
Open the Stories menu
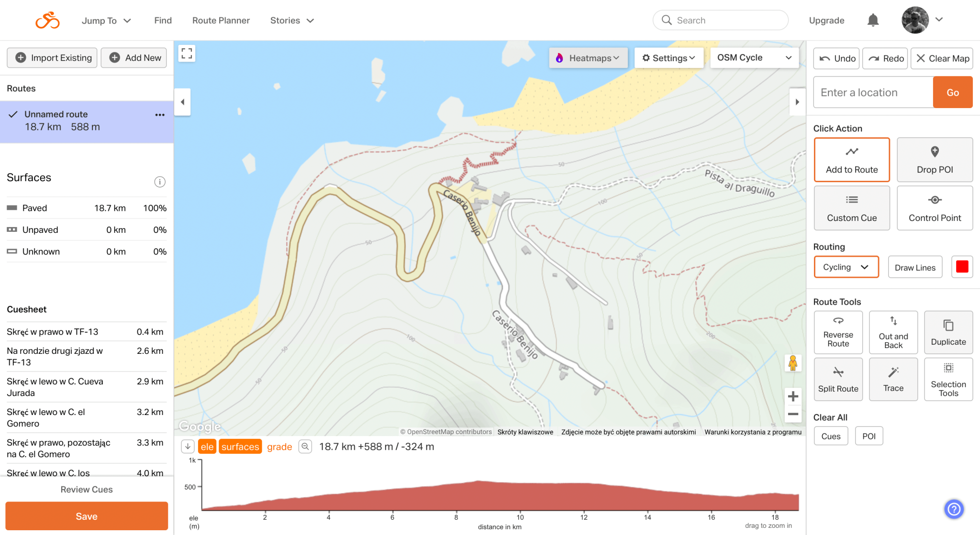[291, 21]
